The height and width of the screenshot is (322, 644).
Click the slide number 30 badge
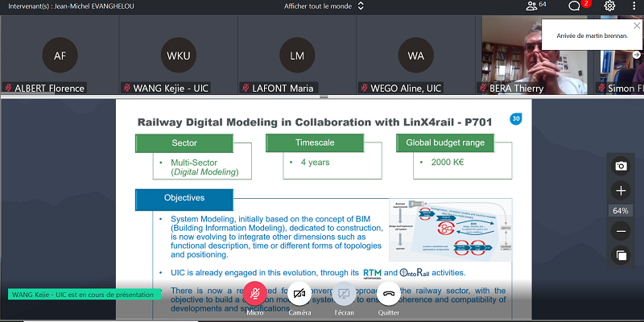(516, 119)
